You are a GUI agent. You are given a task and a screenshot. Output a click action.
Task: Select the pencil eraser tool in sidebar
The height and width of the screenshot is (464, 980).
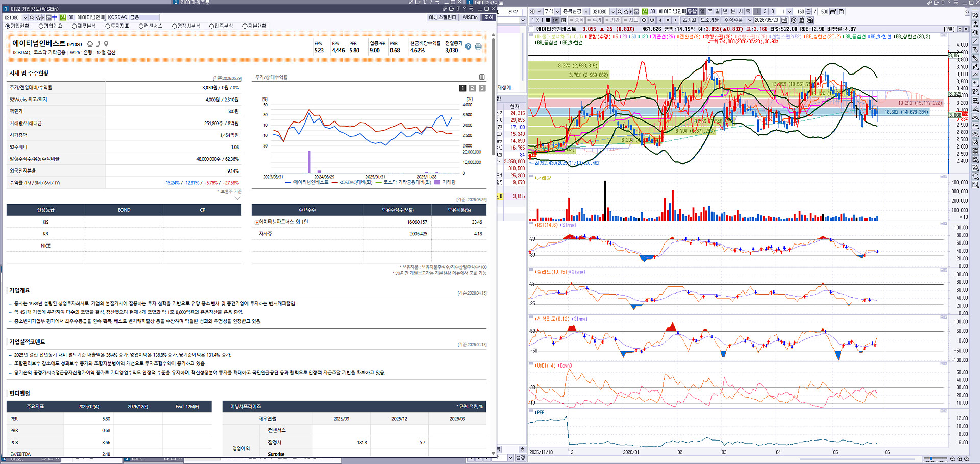click(x=976, y=50)
